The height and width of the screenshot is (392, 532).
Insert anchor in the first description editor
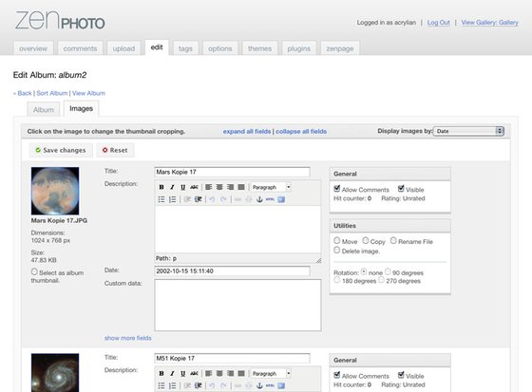coord(259,199)
